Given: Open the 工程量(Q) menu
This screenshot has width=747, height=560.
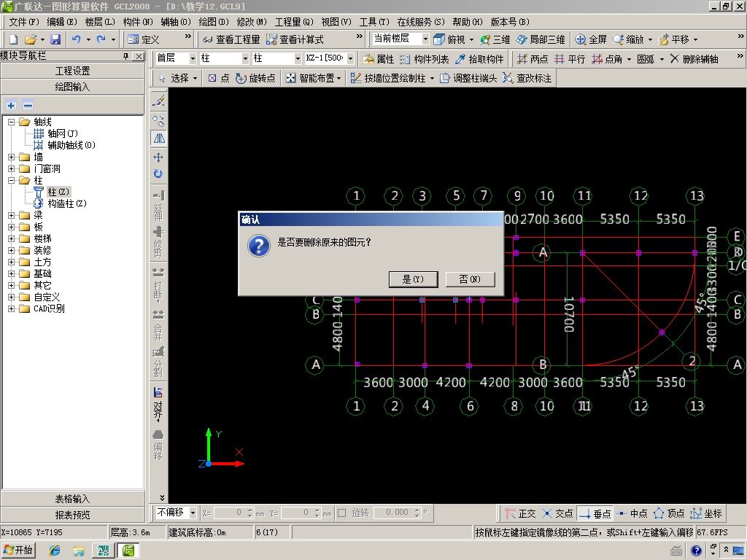Looking at the screenshot, I should click(x=293, y=22).
